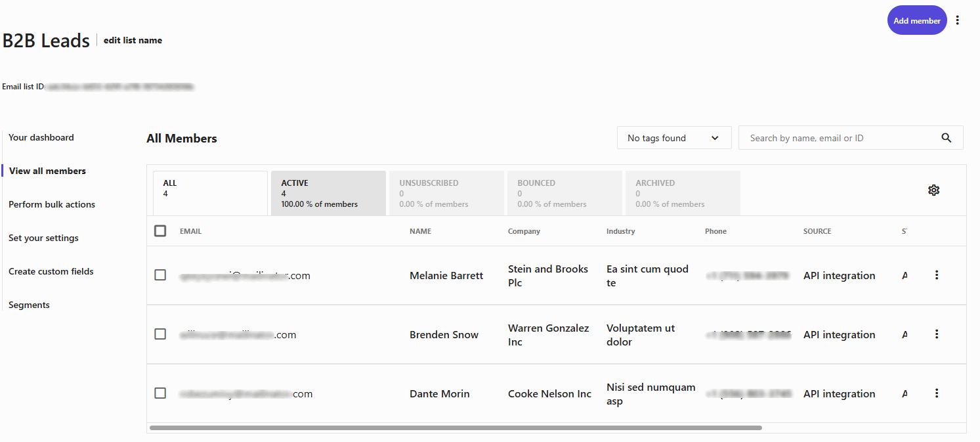Open the three-dot menu next to Add member
Viewport: 980px width, 442px height.
tap(958, 20)
